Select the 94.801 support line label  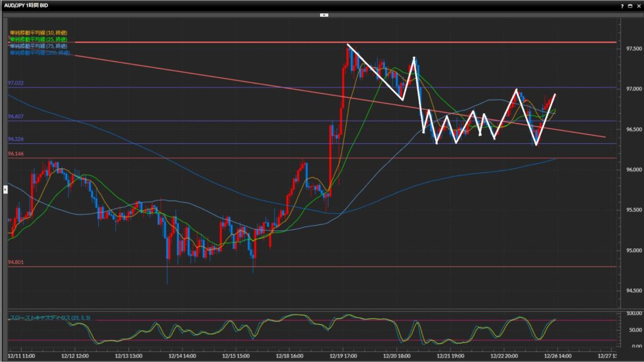point(15,262)
